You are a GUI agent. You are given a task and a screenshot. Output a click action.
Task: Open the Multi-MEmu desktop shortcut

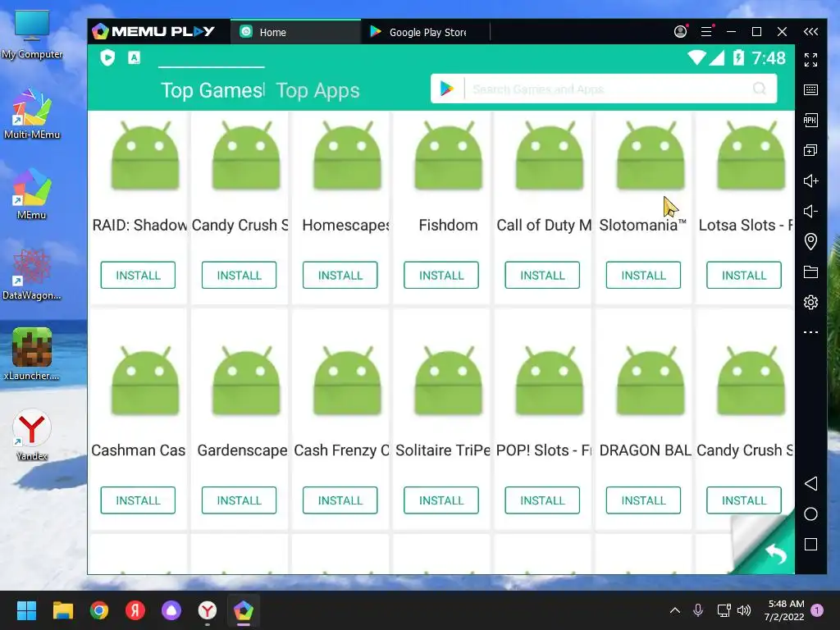pyautogui.click(x=32, y=114)
